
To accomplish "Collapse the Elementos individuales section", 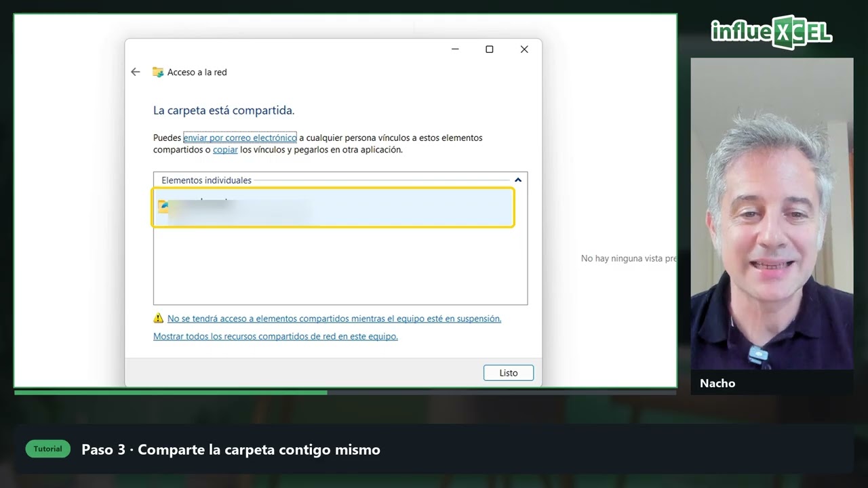I will tap(518, 180).
